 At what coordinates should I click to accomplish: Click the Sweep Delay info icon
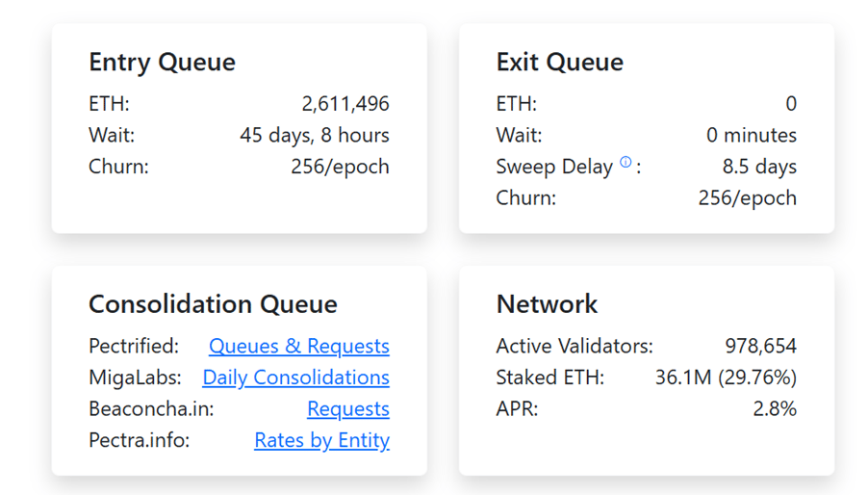tap(625, 163)
